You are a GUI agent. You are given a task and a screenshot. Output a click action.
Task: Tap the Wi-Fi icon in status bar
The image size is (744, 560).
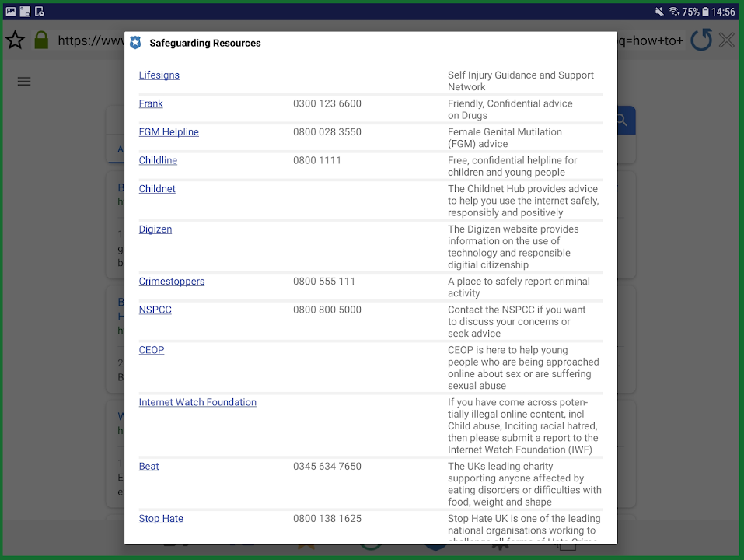[673, 12]
